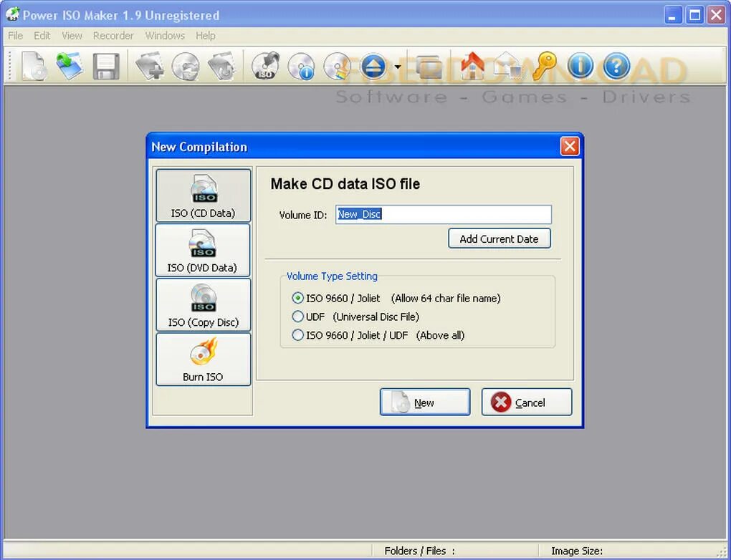Screen dimensions: 731x560
Task: Click the 'Make CD data ISO file' heading
Action: (x=345, y=183)
